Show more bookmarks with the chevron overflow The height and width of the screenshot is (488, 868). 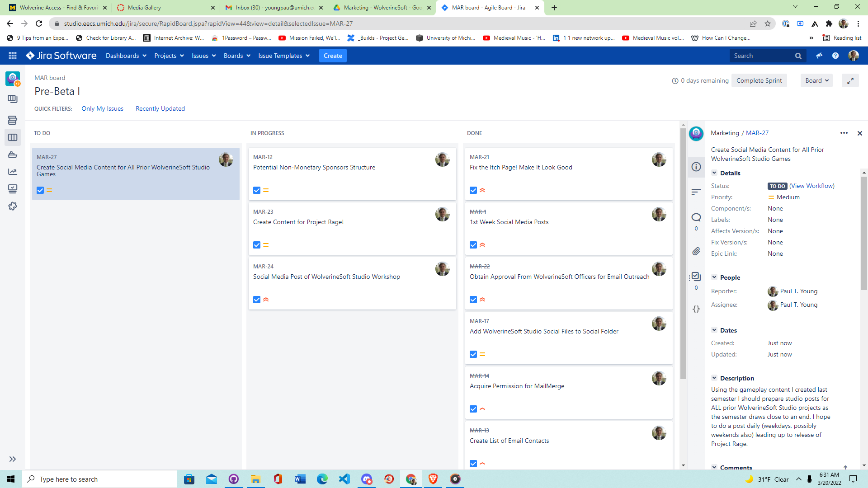tap(811, 38)
